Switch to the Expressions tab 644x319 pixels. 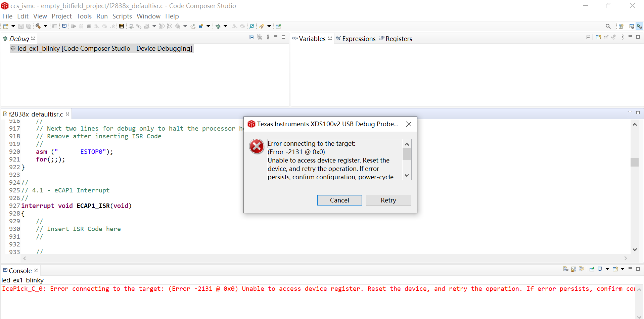pos(356,39)
